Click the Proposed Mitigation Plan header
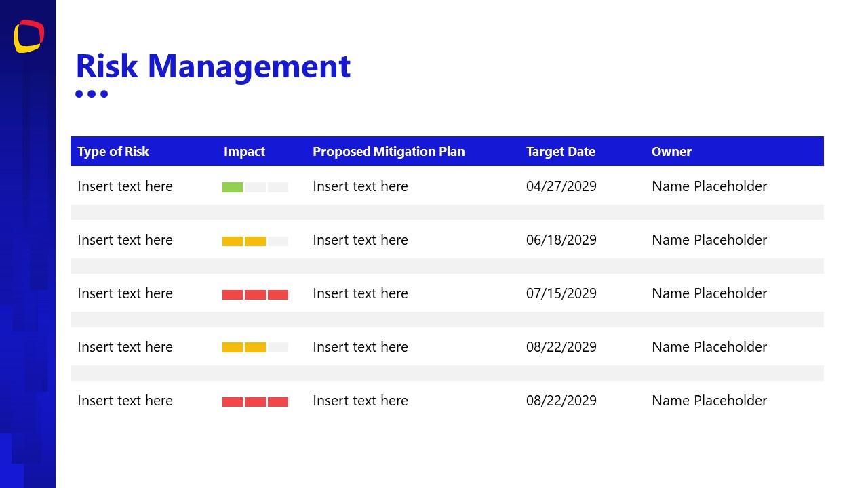The height and width of the screenshot is (488, 868). click(x=388, y=151)
